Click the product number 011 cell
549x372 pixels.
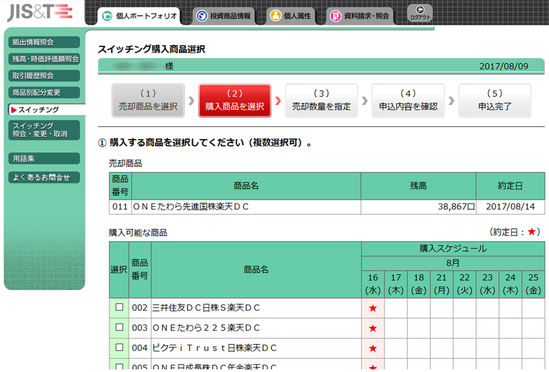point(120,207)
